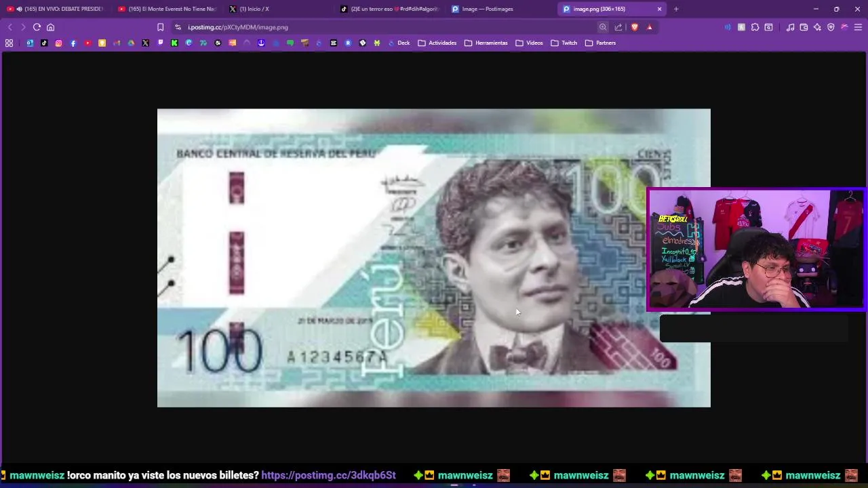Switch to the Inicio / X tab
Screen dimensions: 868x488
[279, 9]
